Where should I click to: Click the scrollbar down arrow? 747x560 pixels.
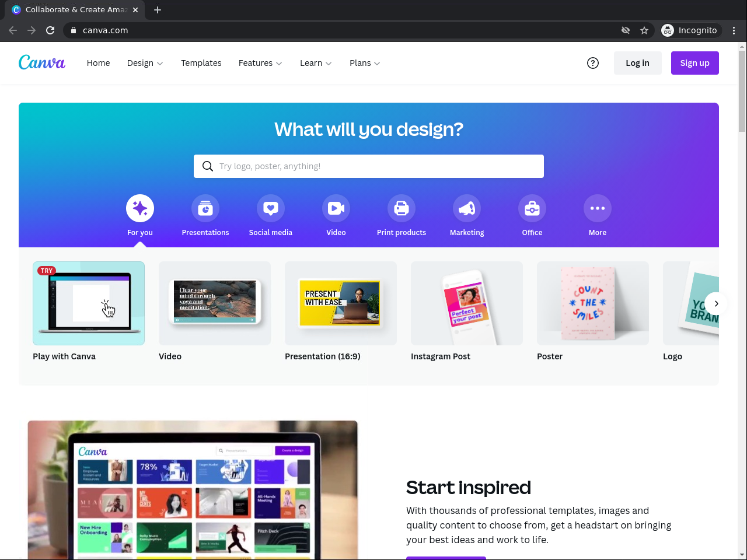(x=742, y=555)
